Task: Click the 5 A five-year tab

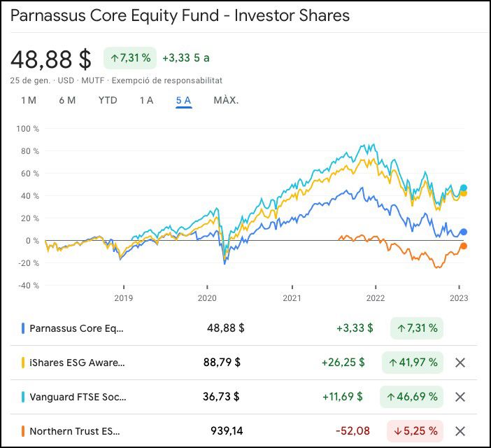Action: pyautogui.click(x=183, y=100)
